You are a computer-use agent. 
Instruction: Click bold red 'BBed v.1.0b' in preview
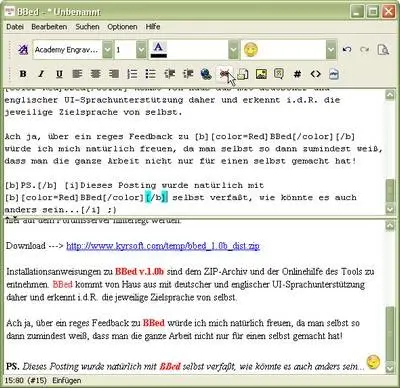click(x=139, y=272)
